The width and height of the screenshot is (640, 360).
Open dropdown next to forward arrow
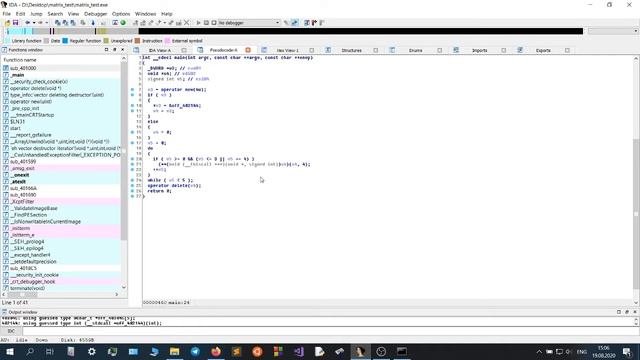pyautogui.click(x=47, y=23)
